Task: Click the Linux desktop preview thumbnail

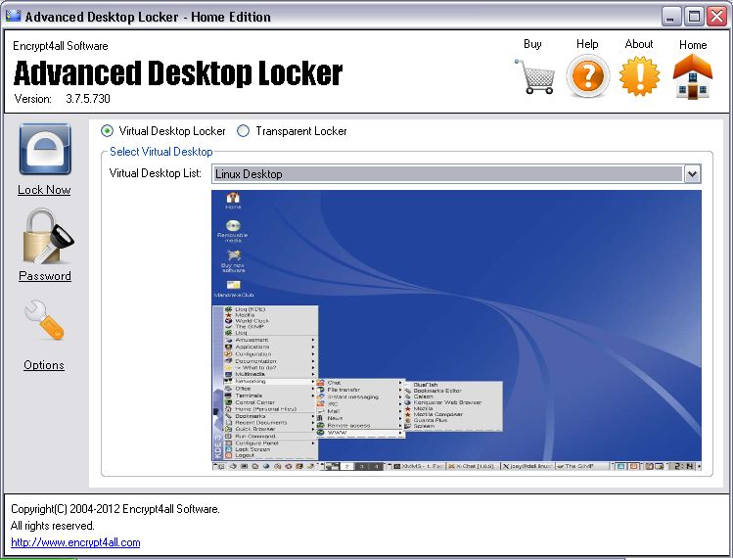Action: [x=456, y=330]
